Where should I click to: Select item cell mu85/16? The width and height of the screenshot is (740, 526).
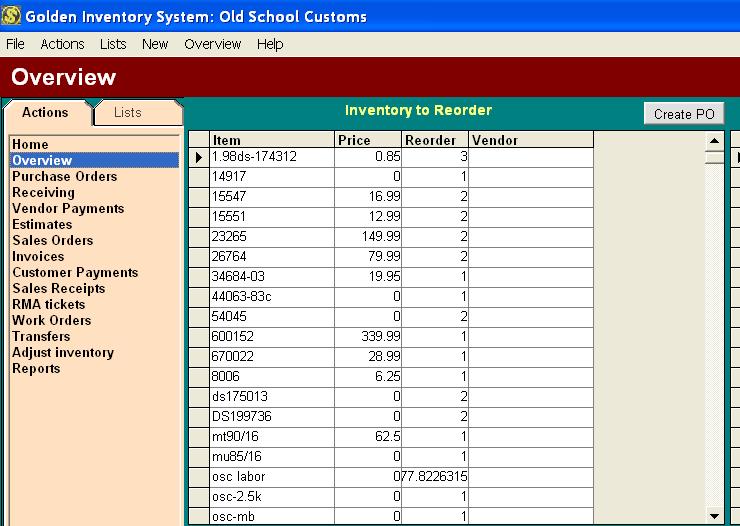(x=272, y=457)
